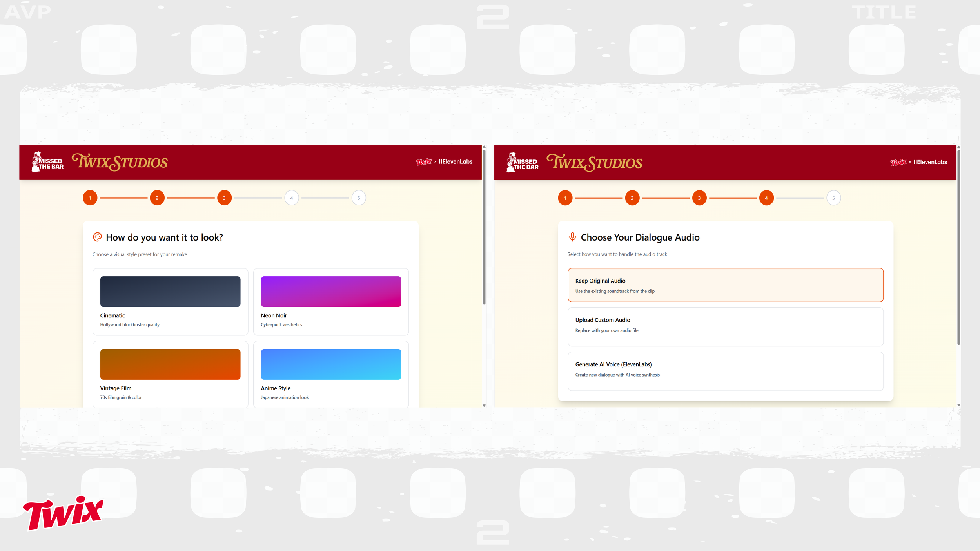The height and width of the screenshot is (551, 980).
Task: Click 'Replace with your own audio file' text
Action: click(x=606, y=330)
